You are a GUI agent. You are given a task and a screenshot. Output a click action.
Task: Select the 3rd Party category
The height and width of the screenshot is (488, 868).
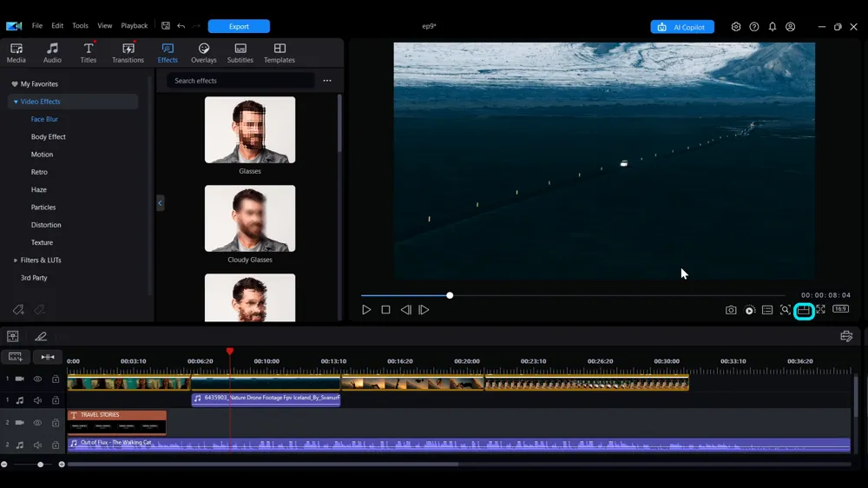tap(34, 278)
